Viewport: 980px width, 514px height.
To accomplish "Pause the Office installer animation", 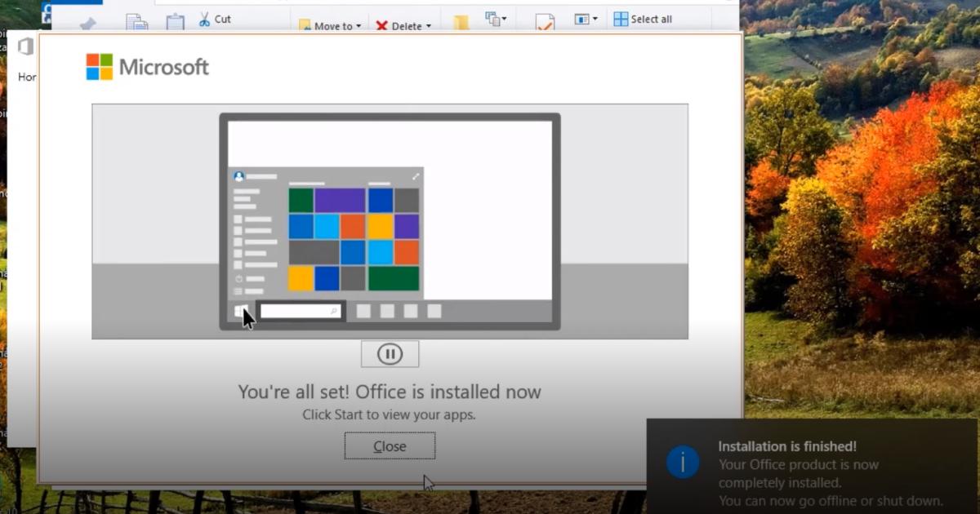I will click(390, 354).
